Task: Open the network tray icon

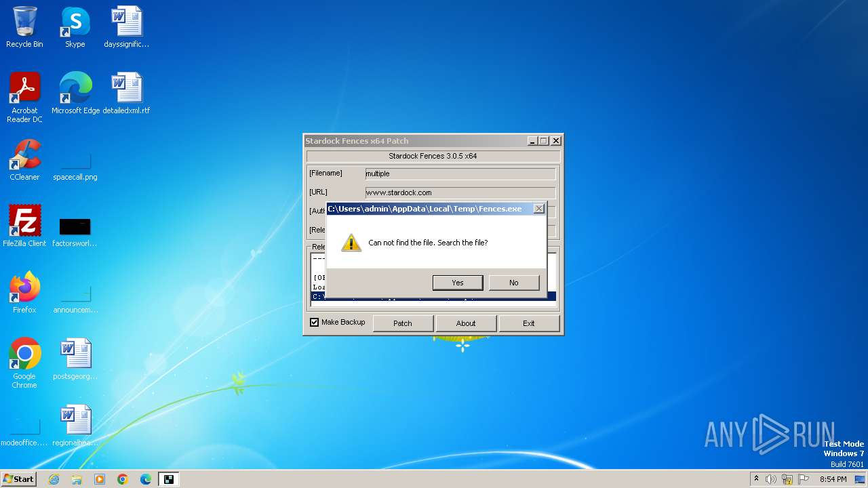Action: click(787, 479)
